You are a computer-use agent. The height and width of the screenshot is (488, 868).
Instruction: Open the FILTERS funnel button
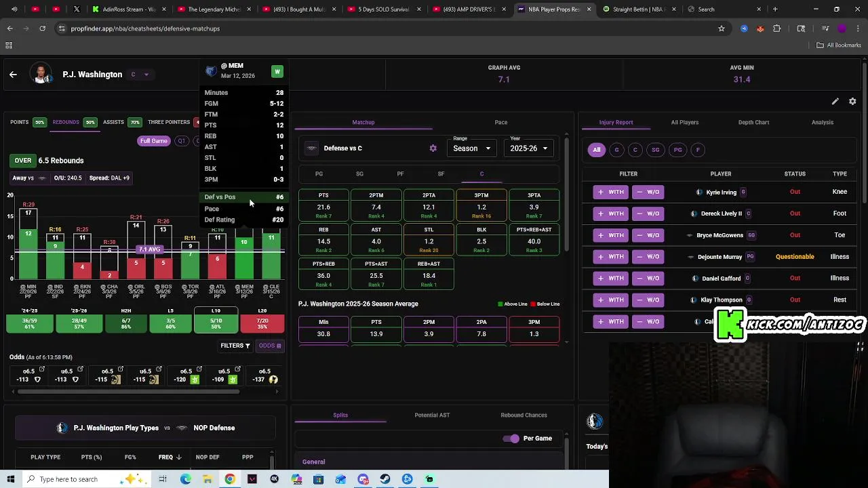[235, 346]
